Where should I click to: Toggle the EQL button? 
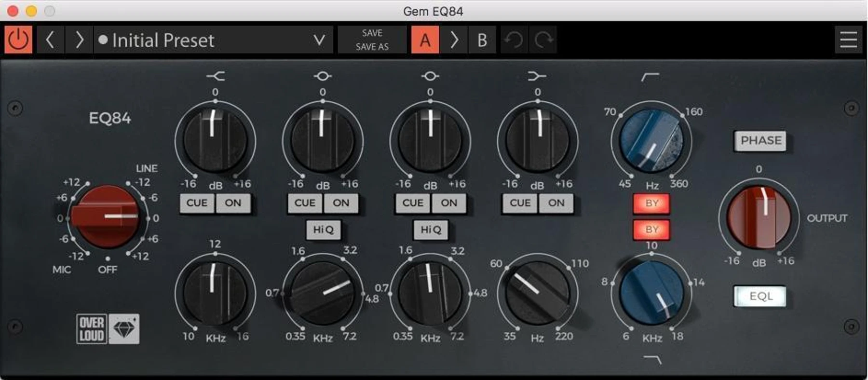click(760, 296)
